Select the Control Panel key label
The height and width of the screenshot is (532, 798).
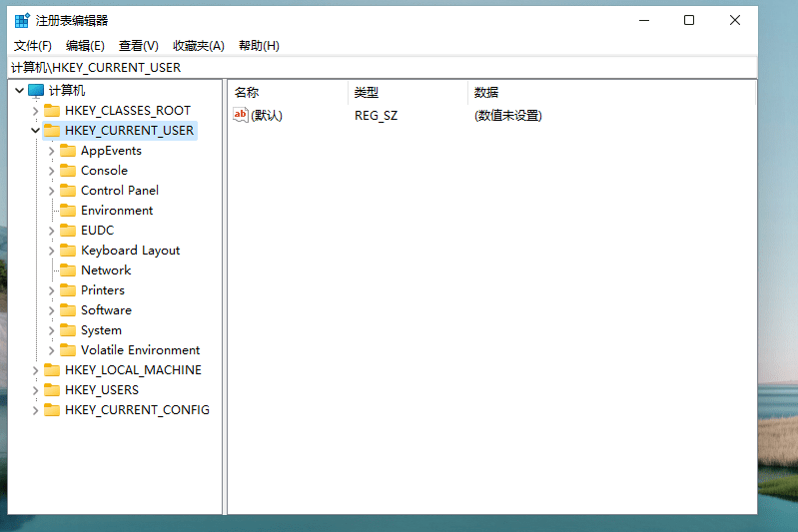[x=120, y=191]
